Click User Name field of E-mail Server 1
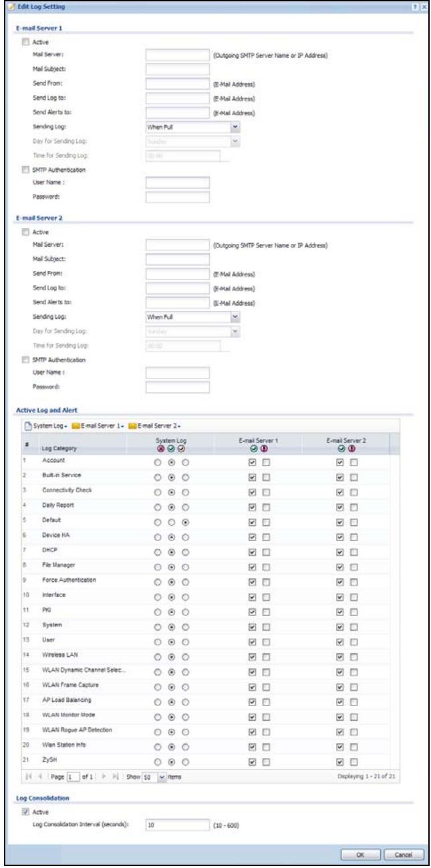 [x=178, y=183]
